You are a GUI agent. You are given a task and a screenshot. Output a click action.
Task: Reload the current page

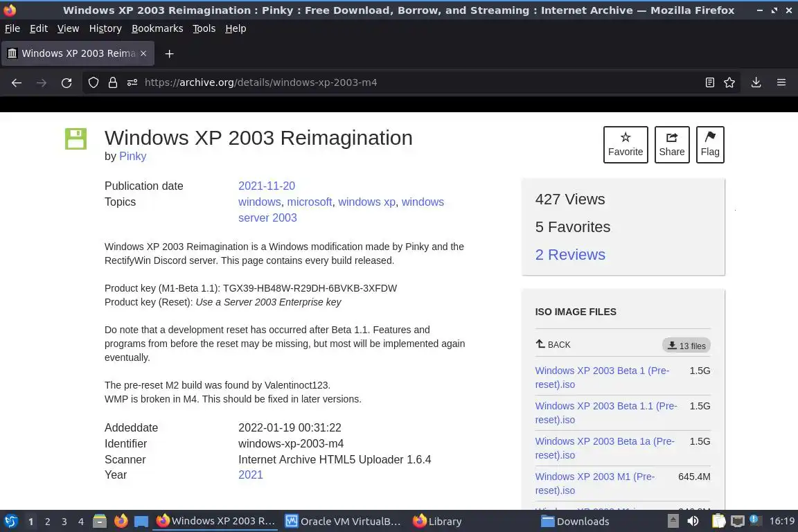point(66,82)
